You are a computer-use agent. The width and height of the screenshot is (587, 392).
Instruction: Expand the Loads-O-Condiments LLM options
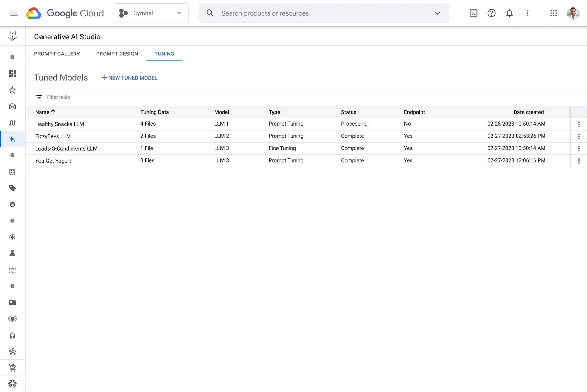pyautogui.click(x=579, y=148)
